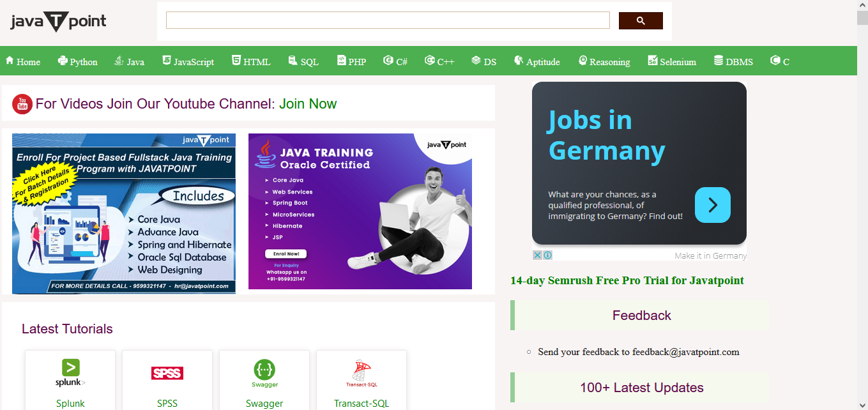Click the SPSS logo icon
Screen dimensions: 868x410
click(167, 373)
